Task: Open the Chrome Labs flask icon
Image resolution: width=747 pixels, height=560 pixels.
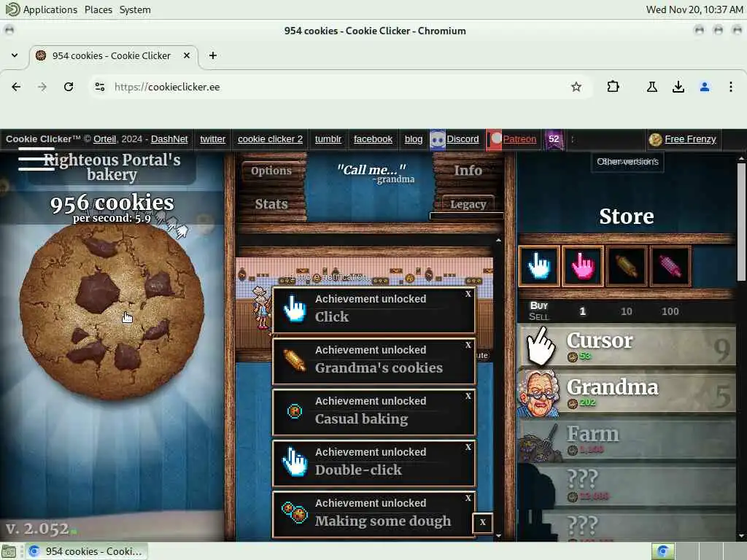Action: point(652,87)
